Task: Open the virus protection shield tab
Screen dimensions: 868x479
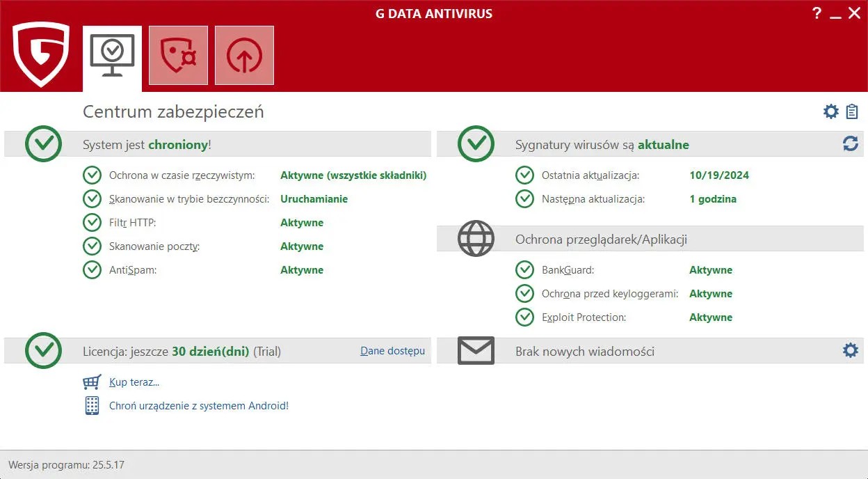Action: [178, 56]
